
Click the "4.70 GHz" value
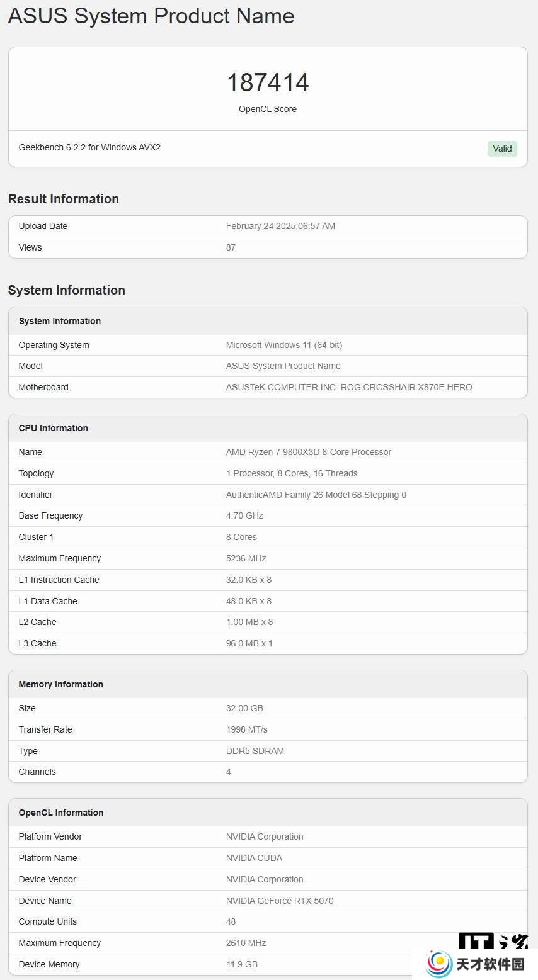(x=244, y=515)
